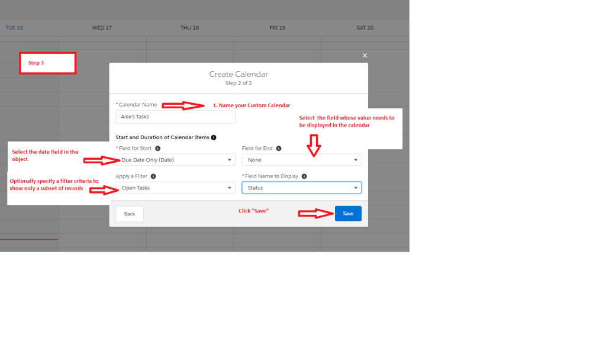Select the TUE 16 day header
606x364 pixels.
(x=14, y=28)
